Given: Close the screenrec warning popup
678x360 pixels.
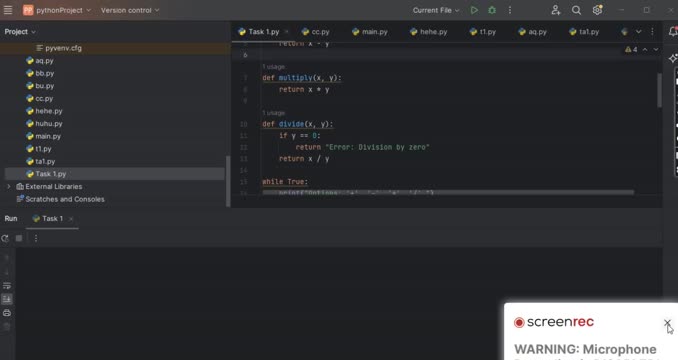Looking at the screenshot, I should [x=667, y=322].
